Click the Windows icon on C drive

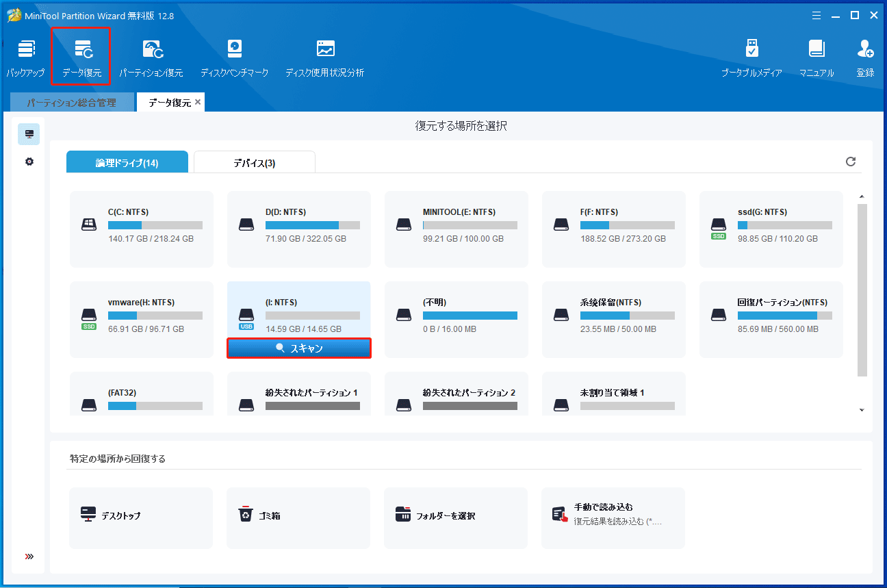click(x=89, y=224)
